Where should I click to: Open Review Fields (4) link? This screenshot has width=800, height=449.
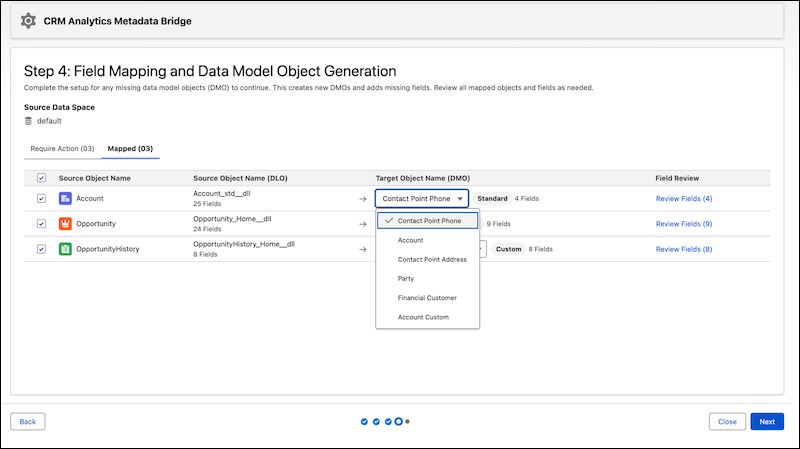coord(684,198)
